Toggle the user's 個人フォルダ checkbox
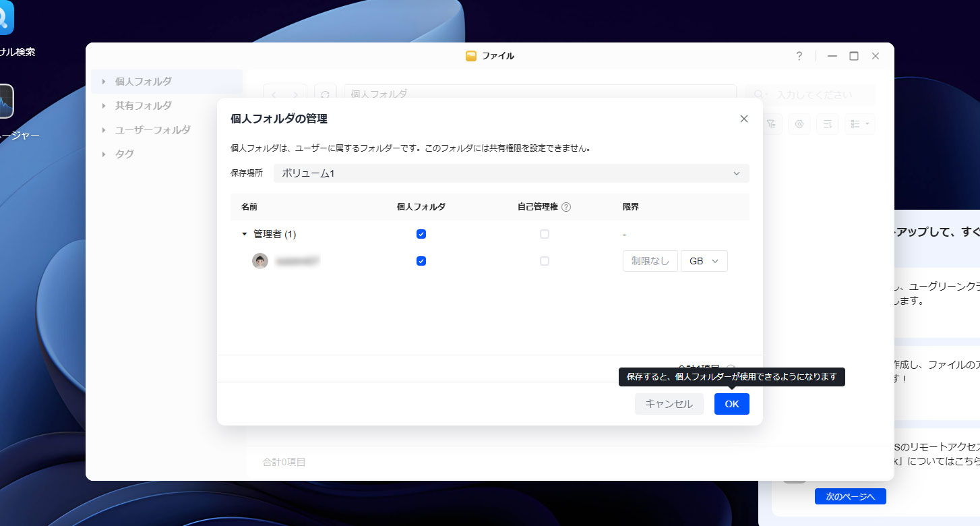Viewport: 980px width, 526px height. pyautogui.click(x=421, y=261)
